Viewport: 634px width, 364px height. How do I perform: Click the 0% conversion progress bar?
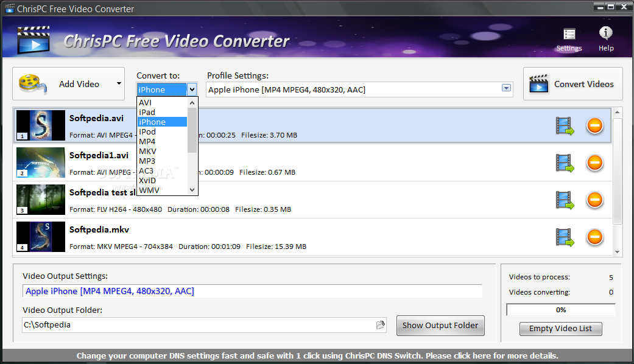click(561, 310)
